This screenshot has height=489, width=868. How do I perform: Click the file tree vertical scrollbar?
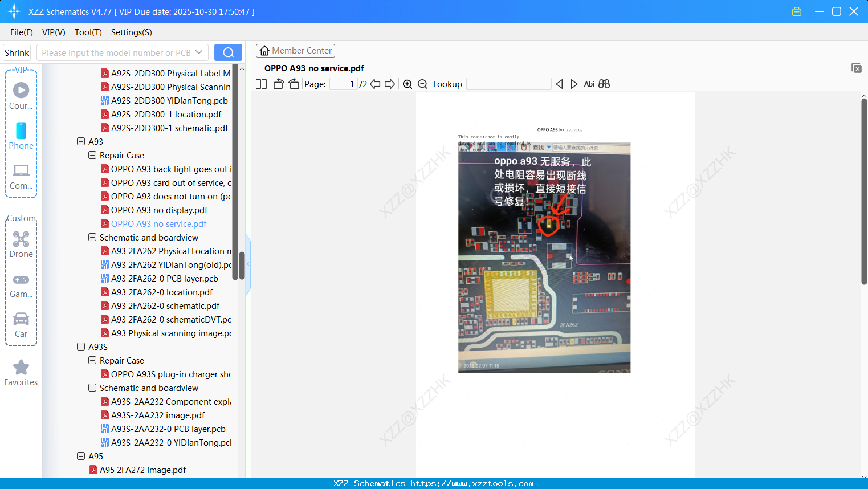[x=242, y=266]
